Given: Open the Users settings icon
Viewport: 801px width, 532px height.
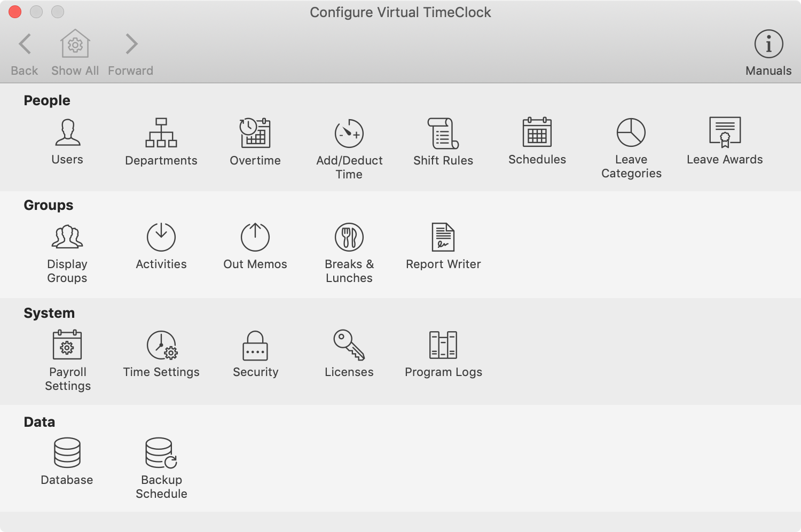Looking at the screenshot, I should coord(67,133).
